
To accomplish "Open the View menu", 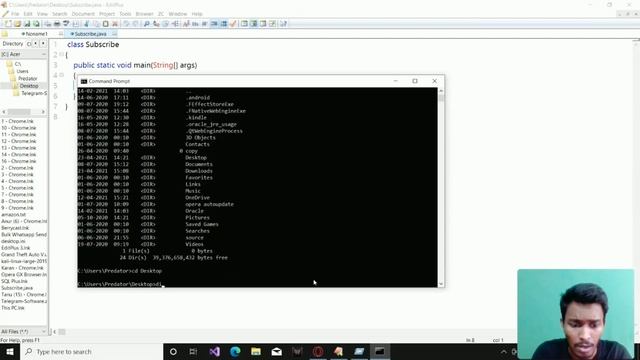I will (x=42, y=14).
